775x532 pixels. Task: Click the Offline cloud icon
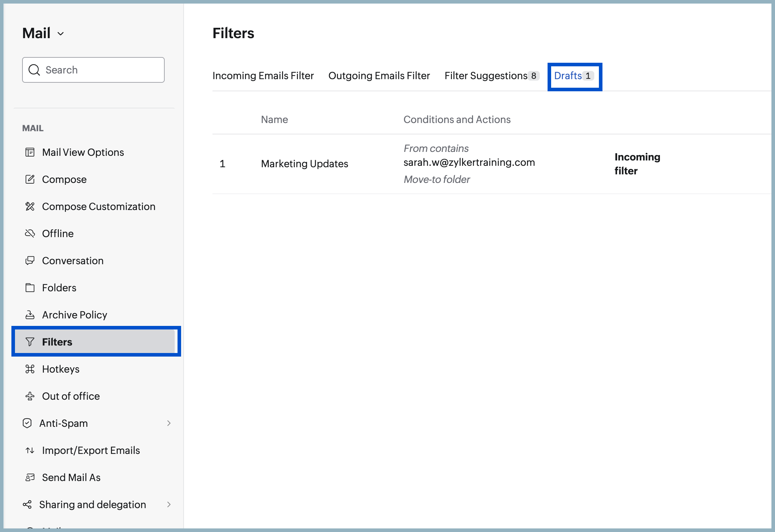30,234
